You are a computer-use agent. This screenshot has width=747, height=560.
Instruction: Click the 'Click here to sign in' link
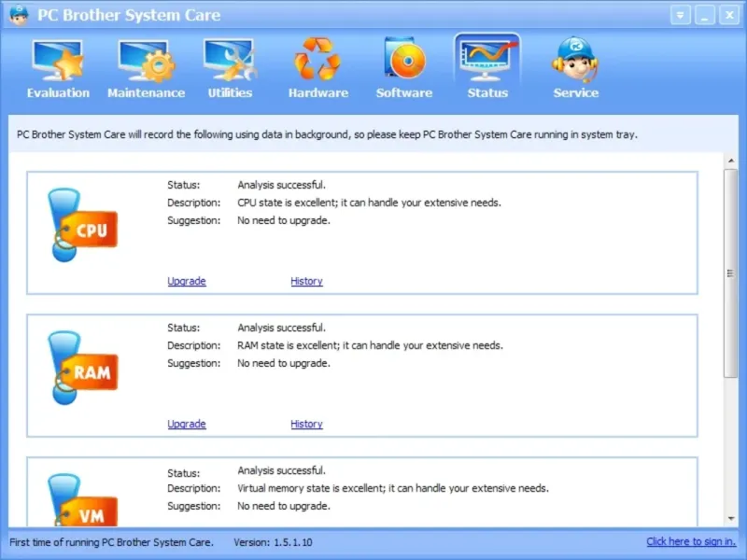691,541
